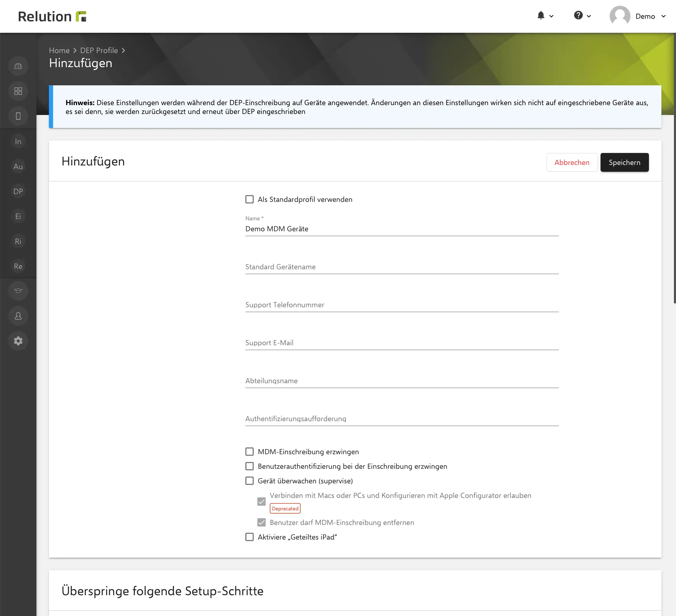Check 'Aktiviere Geteiltes iPad' checkbox
676x616 pixels.
250,537
